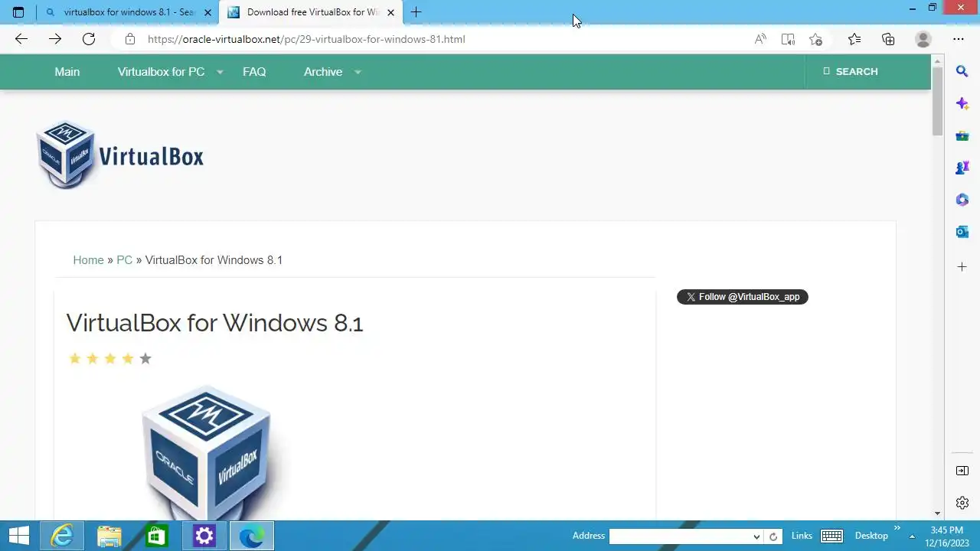Rate one star on first star
This screenshot has height=551, width=980.
point(75,358)
